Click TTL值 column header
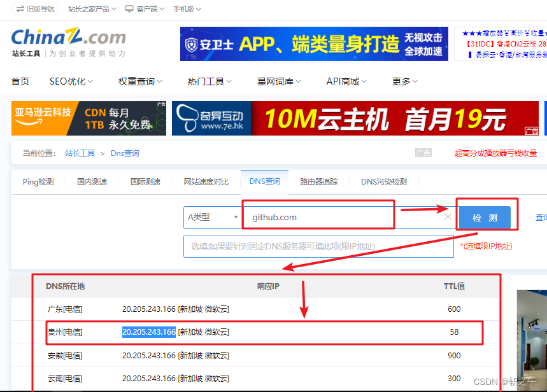547x392 pixels. click(454, 286)
